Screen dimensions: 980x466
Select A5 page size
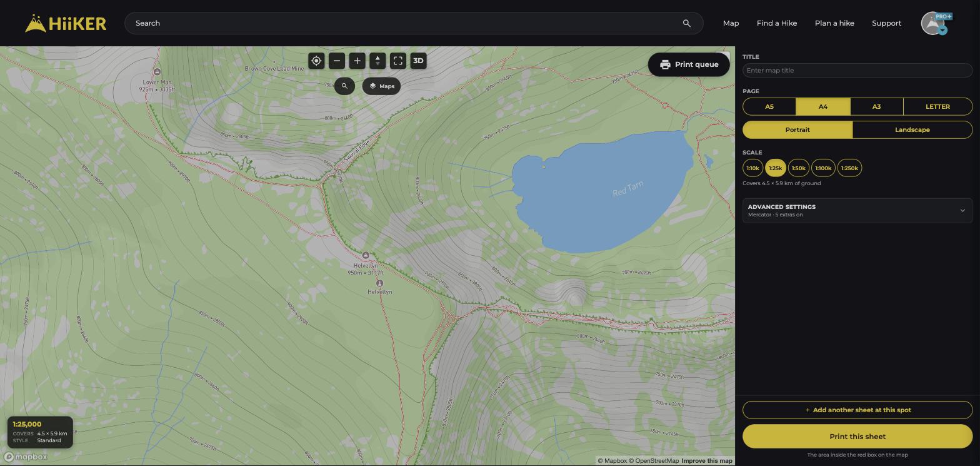[769, 106]
